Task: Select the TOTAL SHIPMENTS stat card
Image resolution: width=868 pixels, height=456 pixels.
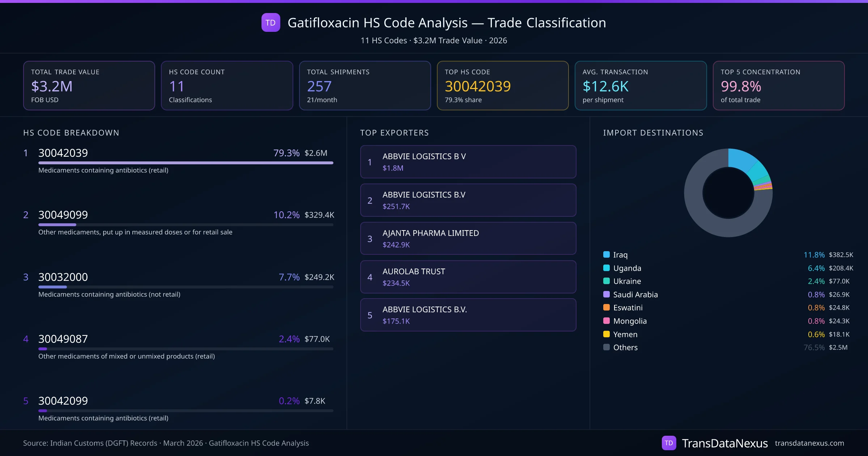Action: pyautogui.click(x=365, y=85)
